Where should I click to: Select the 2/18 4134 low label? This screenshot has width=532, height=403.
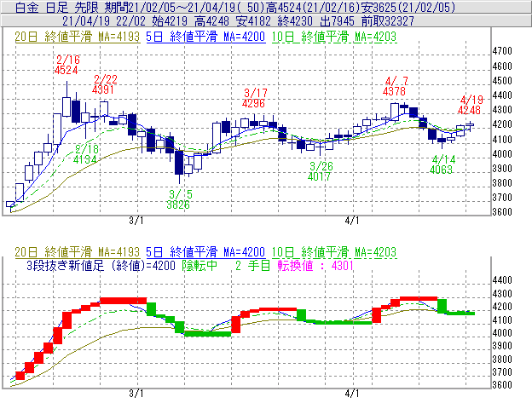pos(85,154)
